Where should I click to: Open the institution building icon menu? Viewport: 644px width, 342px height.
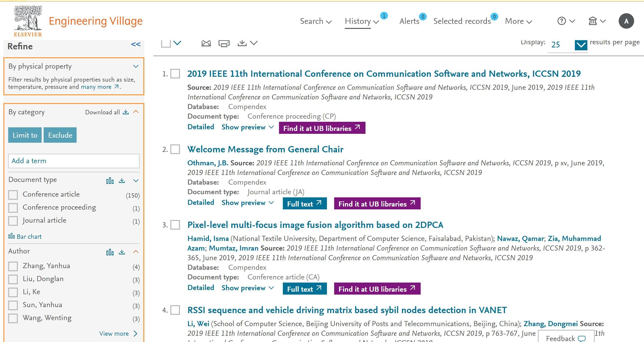[x=592, y=21]
